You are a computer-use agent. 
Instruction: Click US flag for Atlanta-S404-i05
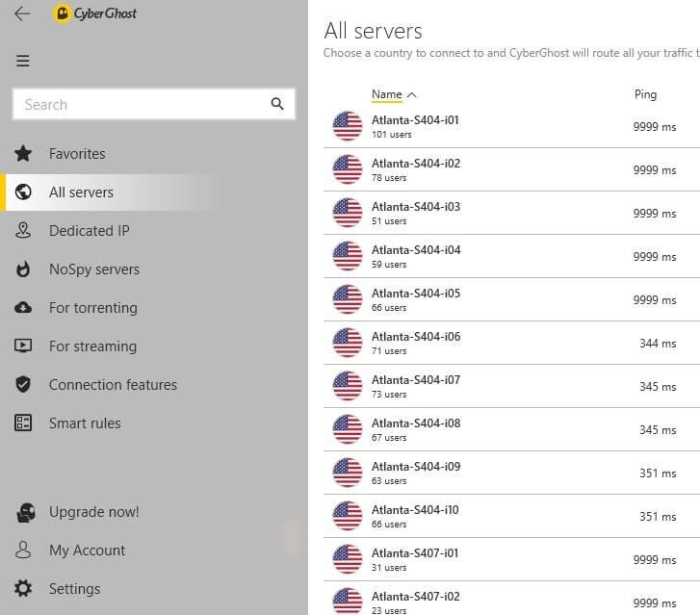point(348,299)
